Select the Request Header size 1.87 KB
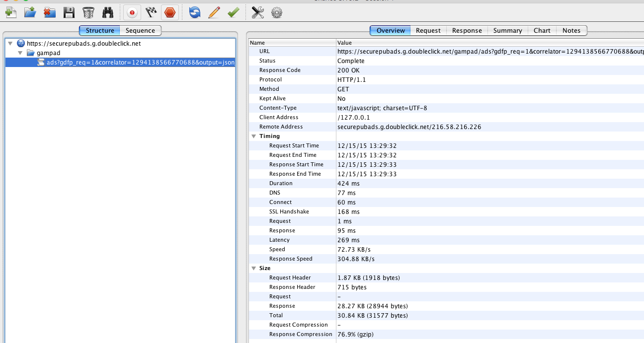 [368, 277]
